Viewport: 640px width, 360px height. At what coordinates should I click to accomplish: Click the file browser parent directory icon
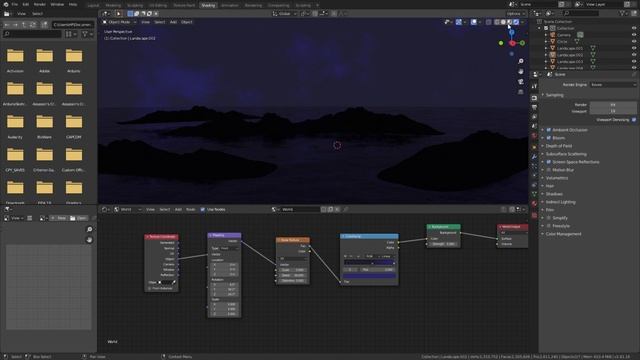(24, 24)
